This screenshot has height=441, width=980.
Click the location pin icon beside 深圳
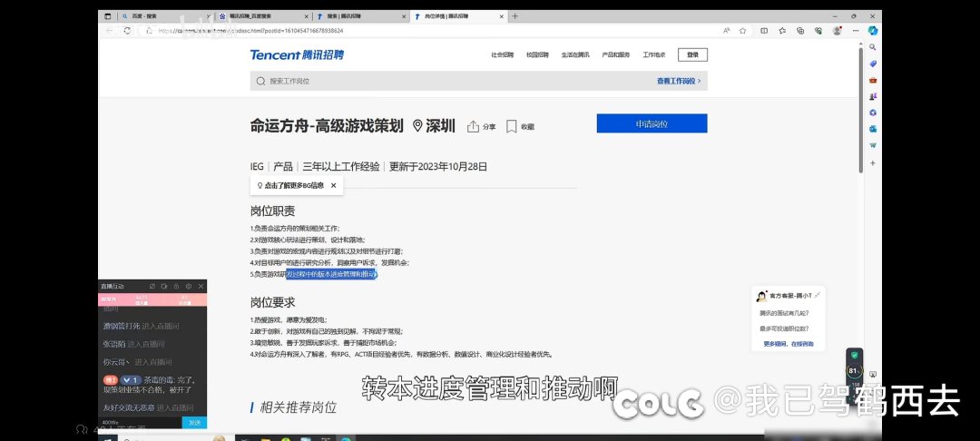pyautogui.click(x=417, y=126)
